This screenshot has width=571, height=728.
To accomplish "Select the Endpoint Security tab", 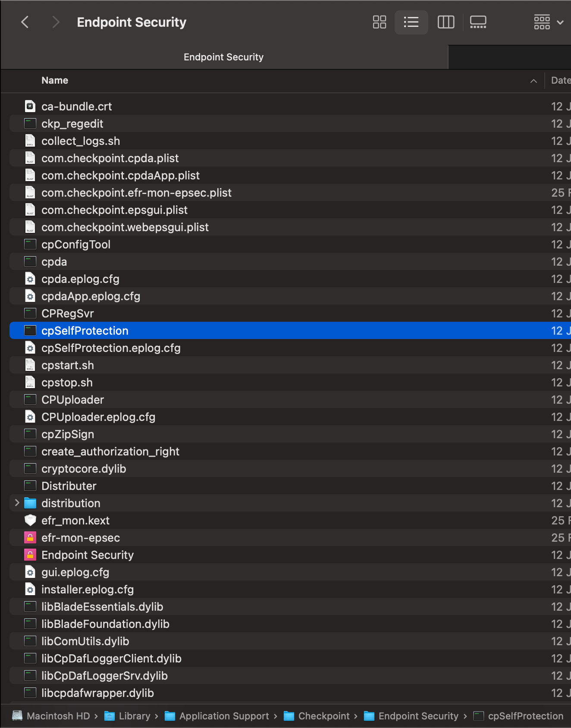I will tap(224, 57).
